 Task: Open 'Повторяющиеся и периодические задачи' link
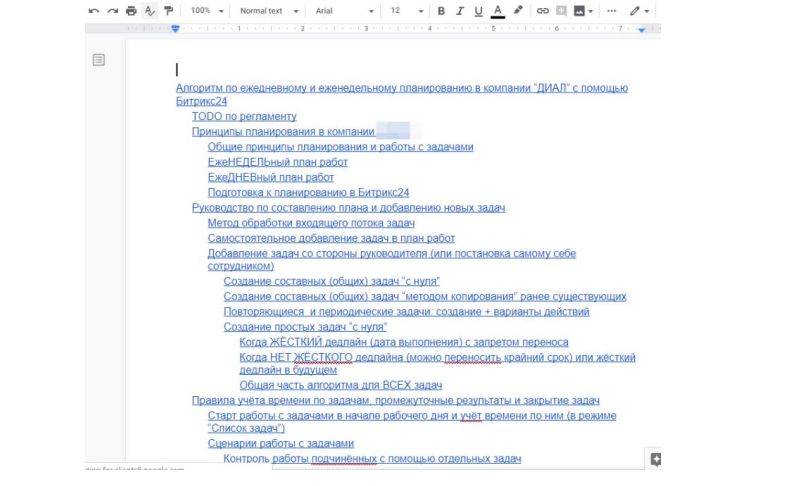(407, 312)
